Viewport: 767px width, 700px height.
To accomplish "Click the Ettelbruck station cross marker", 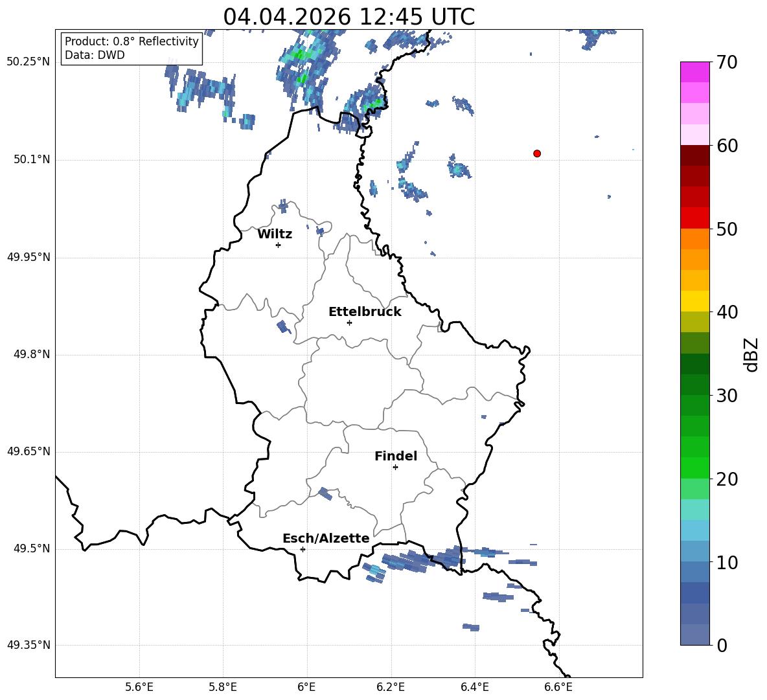I will pyautogui.click(x=349, y=322).
